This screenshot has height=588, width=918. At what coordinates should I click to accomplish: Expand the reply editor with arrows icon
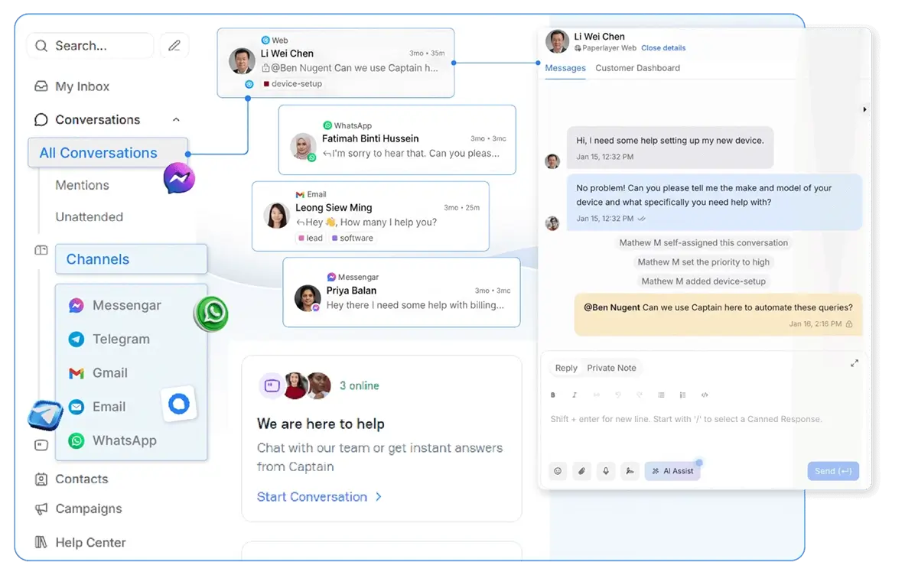point(855,363)
